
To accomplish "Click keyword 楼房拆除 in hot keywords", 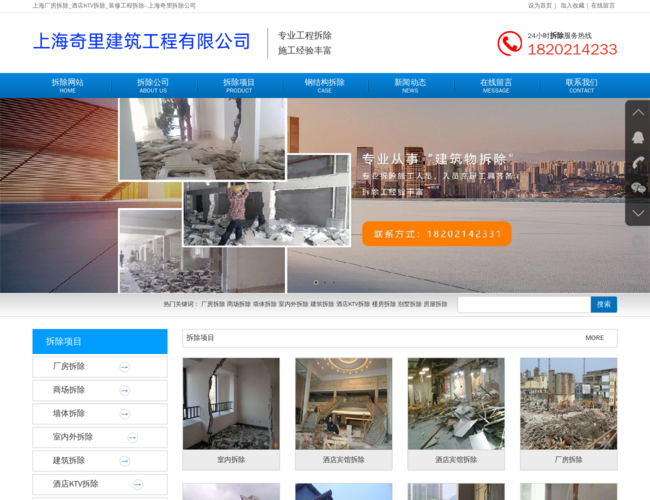I will coord(384,304).
